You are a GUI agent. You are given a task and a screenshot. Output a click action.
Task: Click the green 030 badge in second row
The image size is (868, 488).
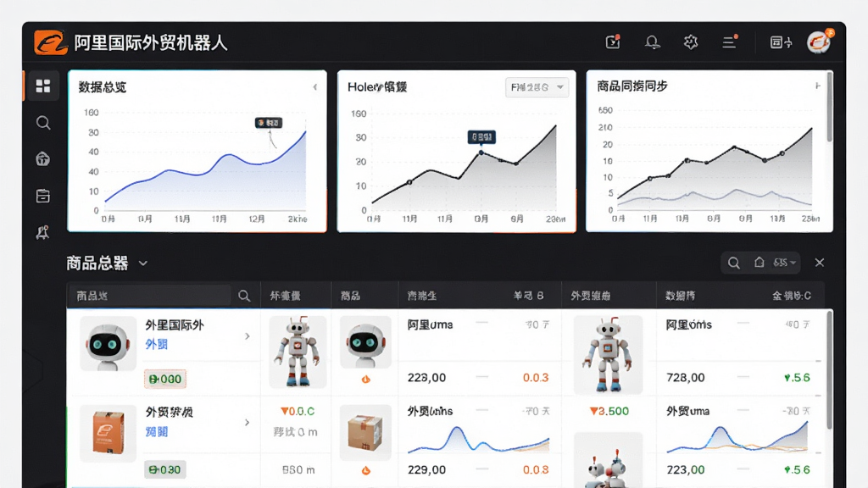pos(165,469)
